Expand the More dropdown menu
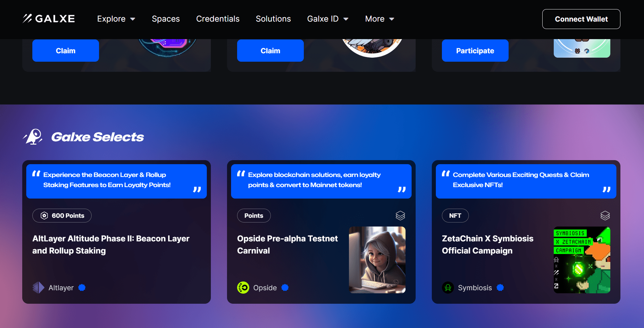 coord(380,19)
